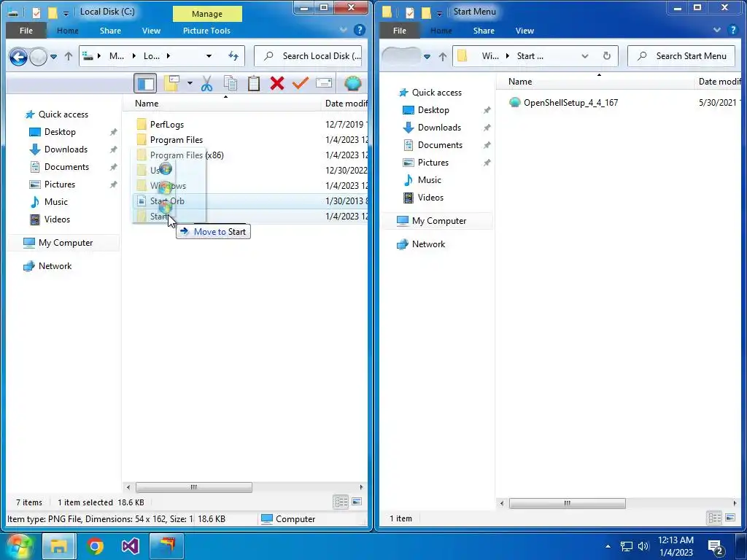Click forward arrow in Local Disk window
Viewport: 747px width, 560px height.
pos(38,57)
